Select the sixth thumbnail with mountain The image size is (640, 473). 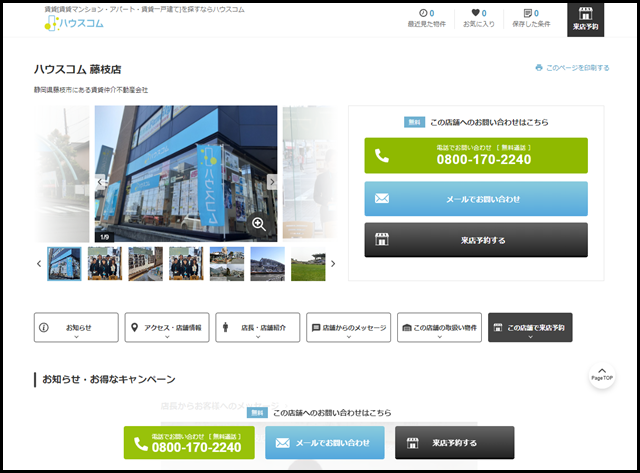(267, 264)
